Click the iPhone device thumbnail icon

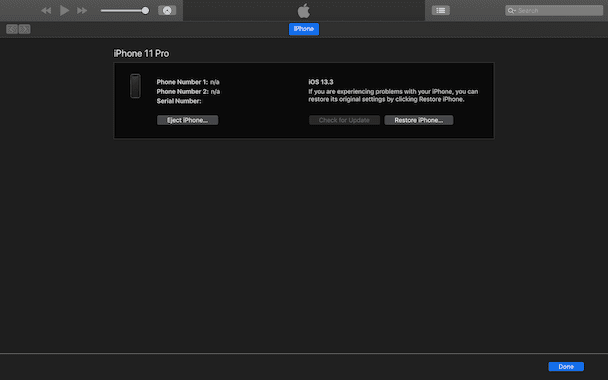(135, 86)
